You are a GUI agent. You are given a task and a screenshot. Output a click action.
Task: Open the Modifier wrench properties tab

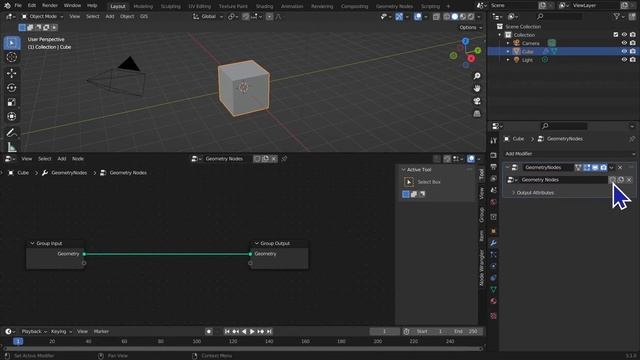(x=493, y=243)
